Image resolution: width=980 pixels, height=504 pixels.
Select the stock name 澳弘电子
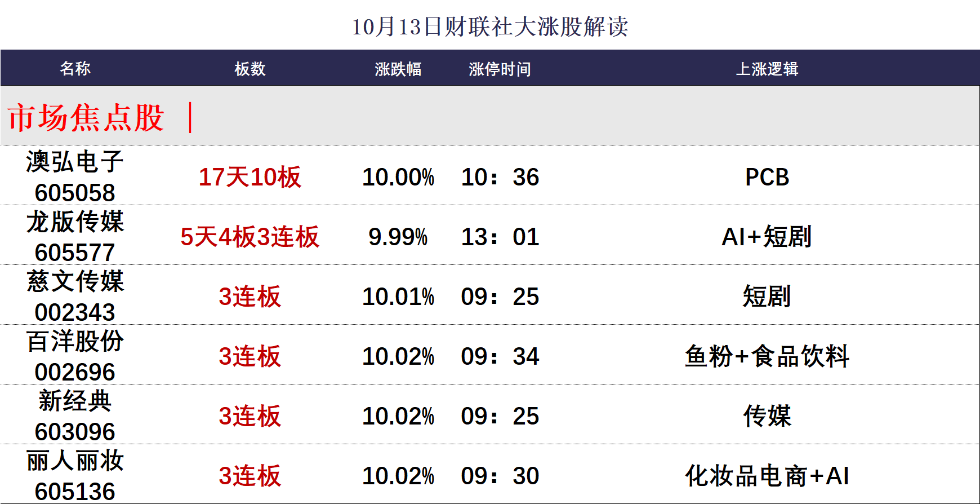pos(75,162)
